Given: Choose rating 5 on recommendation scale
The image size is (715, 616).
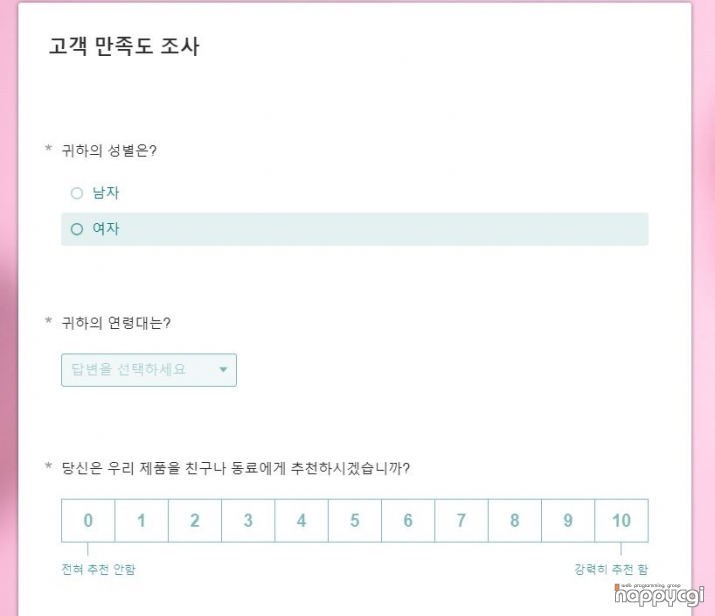Looking at the screenshot, I should (x=355, y=520).
